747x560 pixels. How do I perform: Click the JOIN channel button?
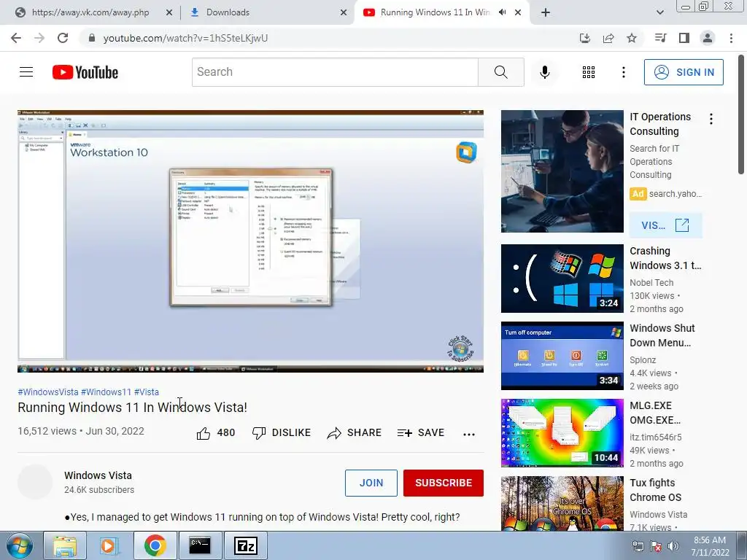pyautogui.click(x=371, y=483)
